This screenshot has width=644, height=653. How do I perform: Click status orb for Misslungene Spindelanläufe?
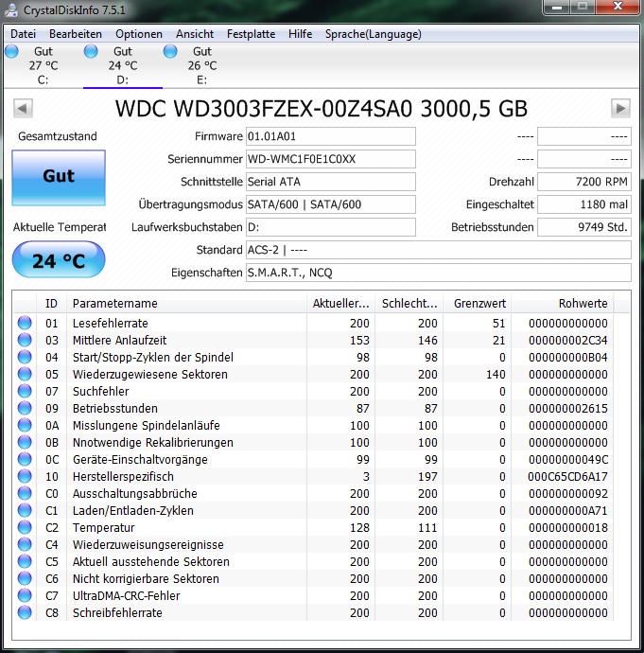25,425
